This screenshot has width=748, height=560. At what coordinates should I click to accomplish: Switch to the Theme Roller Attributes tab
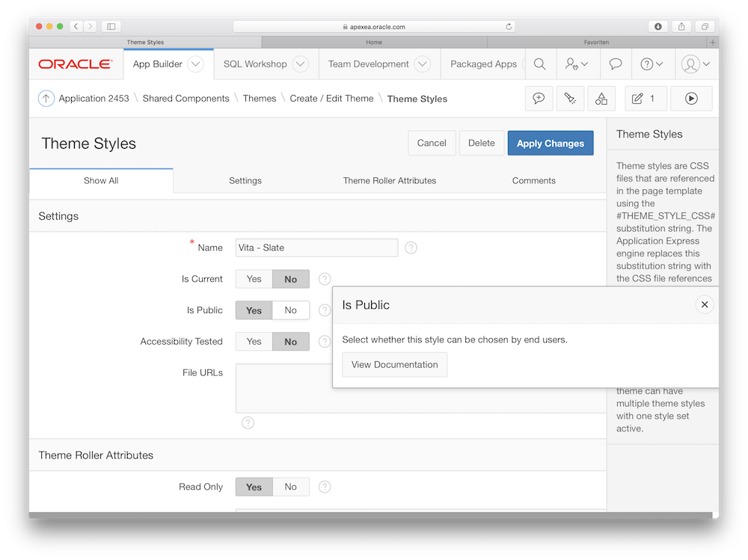pyautogui.click(x=389, y=180)
